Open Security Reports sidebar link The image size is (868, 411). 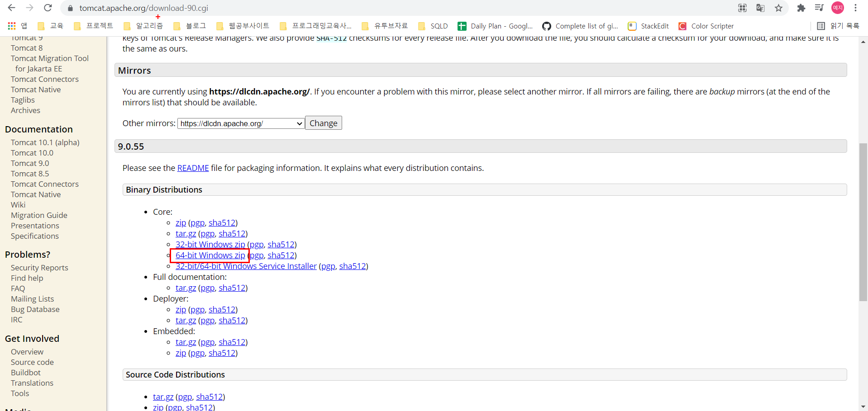click(39, 268)
